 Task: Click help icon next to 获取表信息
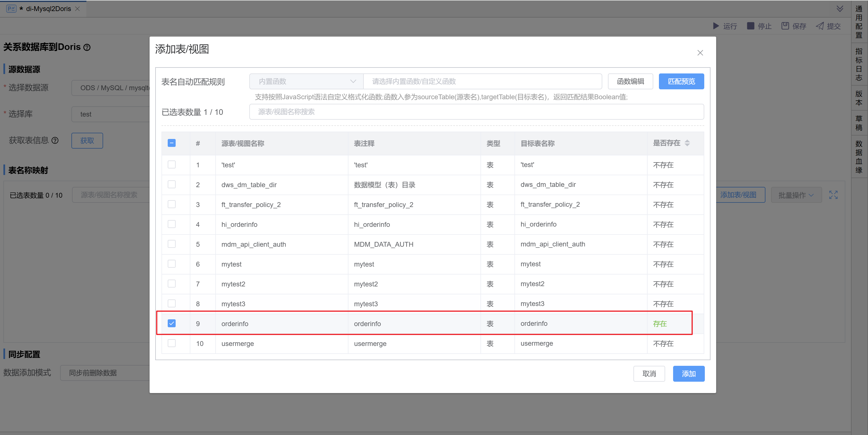[x=55, y=141]
